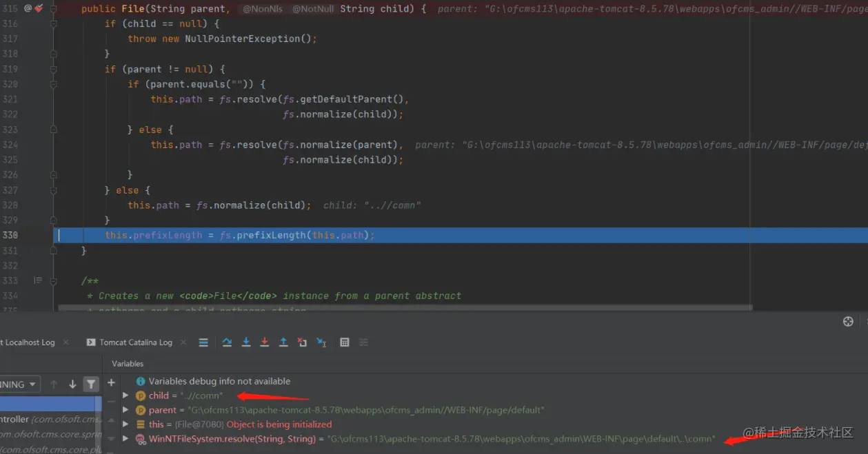Click the breakpoint marker on line 315

point(39,8)
